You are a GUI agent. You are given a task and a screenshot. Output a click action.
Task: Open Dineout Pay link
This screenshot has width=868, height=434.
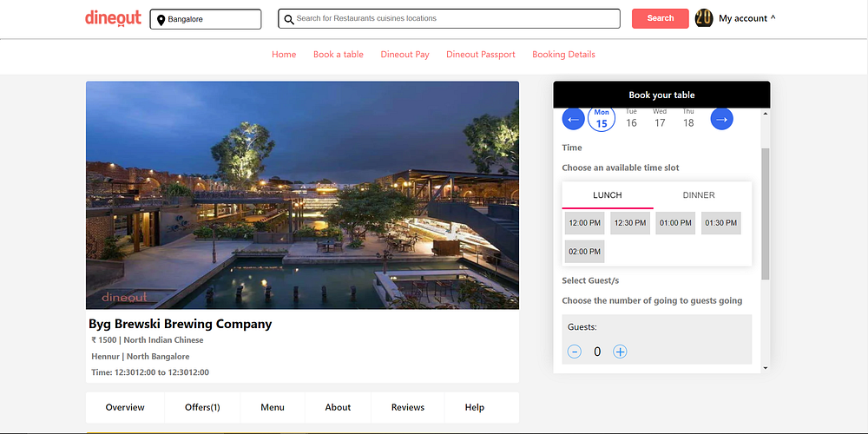point(405,54)
